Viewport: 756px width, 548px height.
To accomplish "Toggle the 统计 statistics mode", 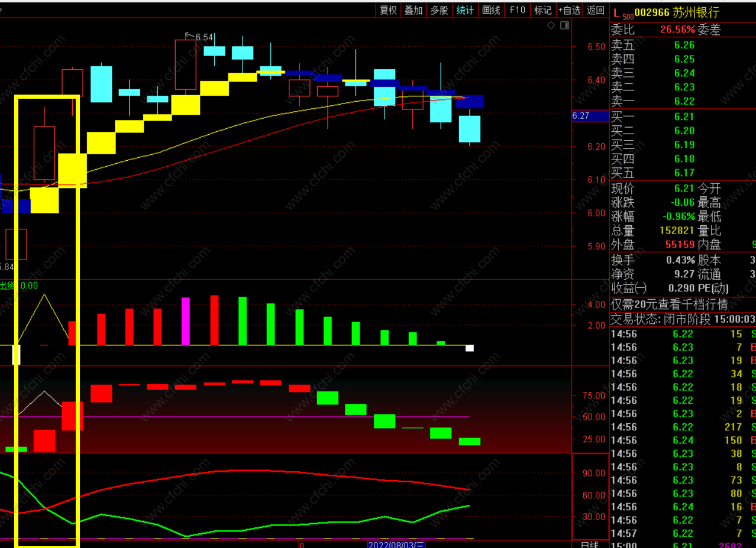I will pos(465,9).
